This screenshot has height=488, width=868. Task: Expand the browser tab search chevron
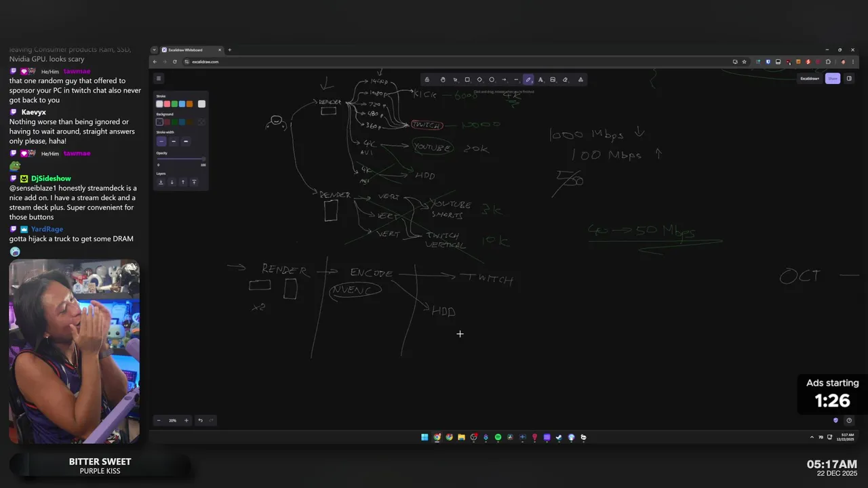(x=154, y=49)
